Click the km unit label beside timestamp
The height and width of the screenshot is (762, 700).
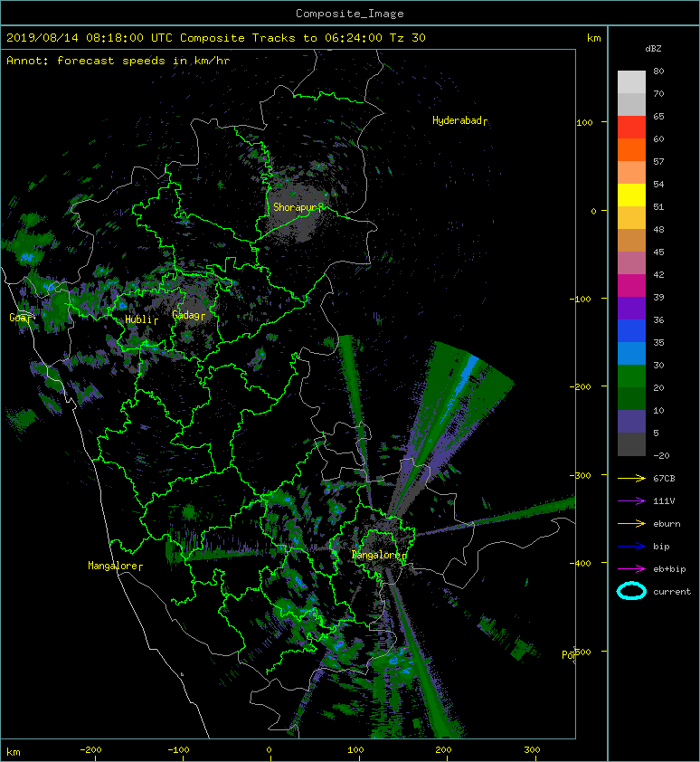coord(593,38)
